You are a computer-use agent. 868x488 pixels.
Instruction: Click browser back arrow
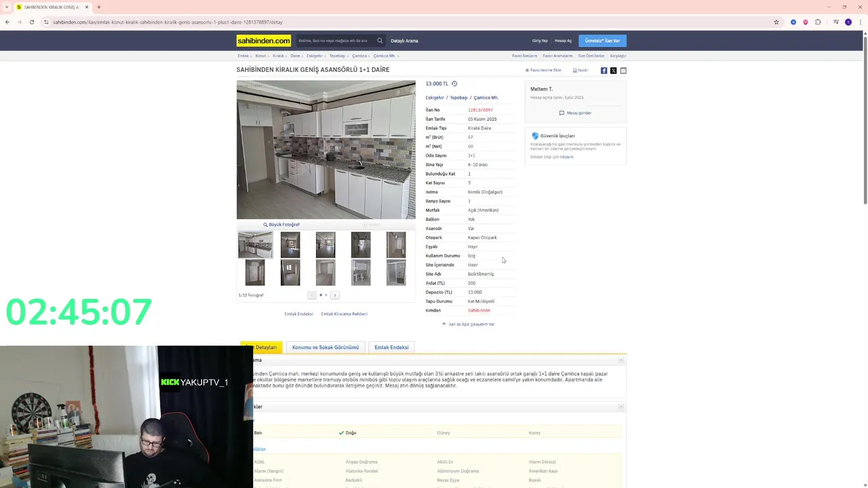pos(7,22)
